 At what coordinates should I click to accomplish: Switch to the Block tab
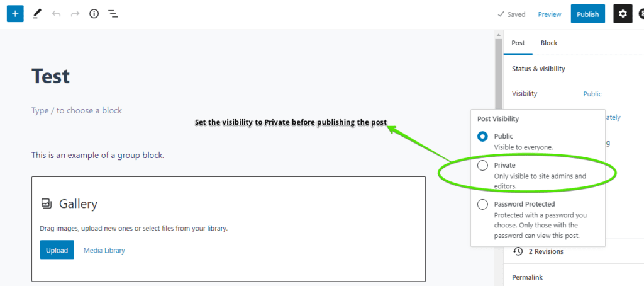pyautogui.click(x=548, y=43)
